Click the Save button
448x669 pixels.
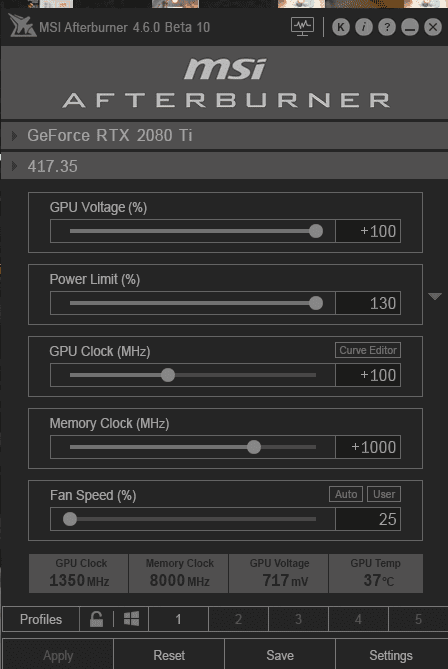pos(280,655)
